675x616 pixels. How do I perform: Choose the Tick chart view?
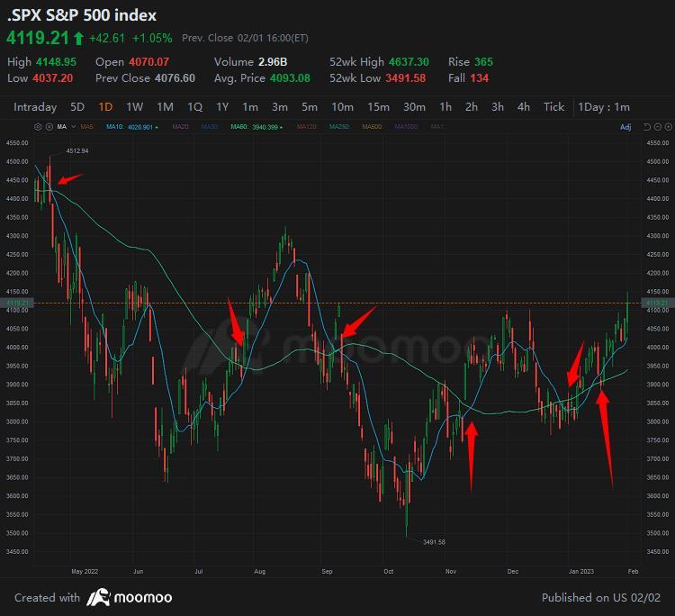[553, 106]
